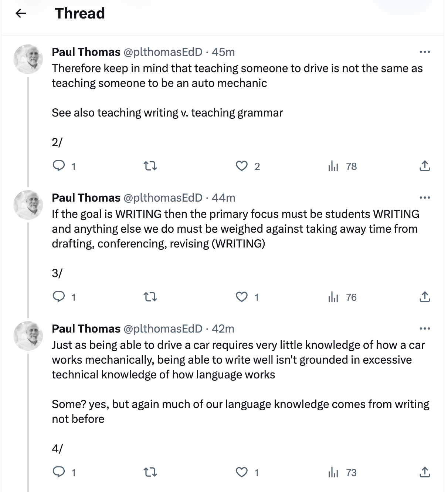
Task: Share the 3/ tweet
Action: (x=425, y=297)
